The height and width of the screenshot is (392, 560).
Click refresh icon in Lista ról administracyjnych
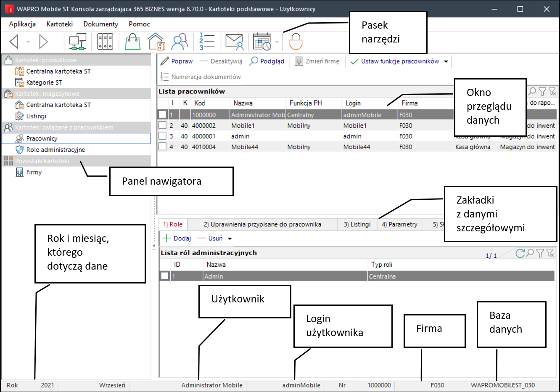click(x=520, y=253)
